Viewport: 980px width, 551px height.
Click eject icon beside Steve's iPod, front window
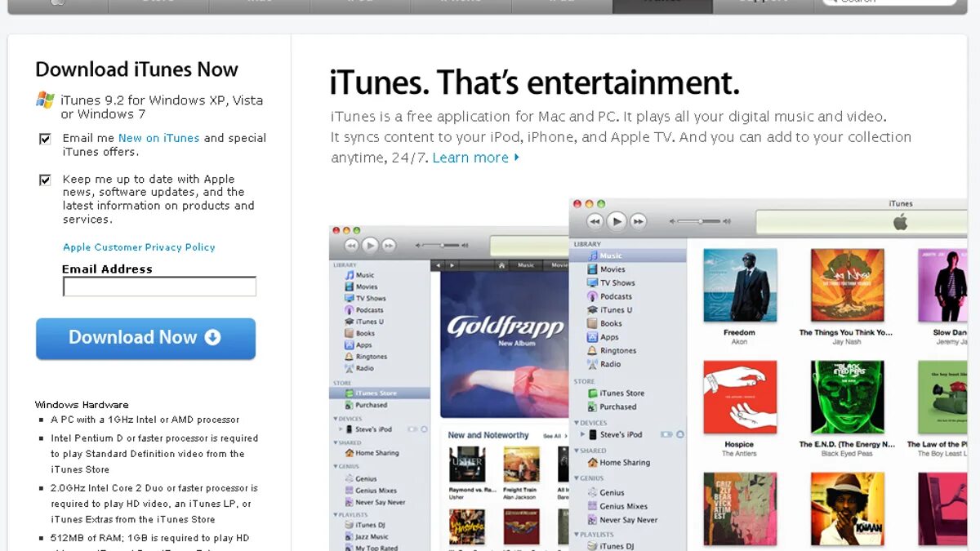point(680,434)
